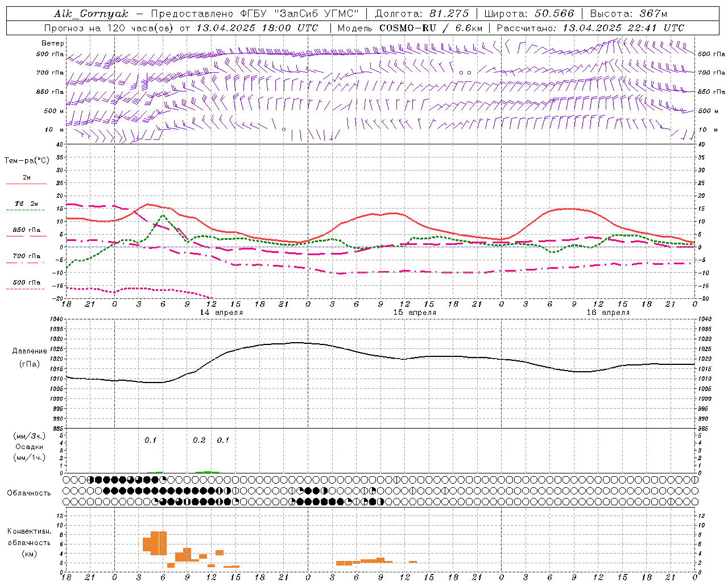Image resolution: width=728 pixels, height=582 pixels.
Task: Click the solid red line sample under 2м legend
Action: pyautogui.click(x=26, y=184)
